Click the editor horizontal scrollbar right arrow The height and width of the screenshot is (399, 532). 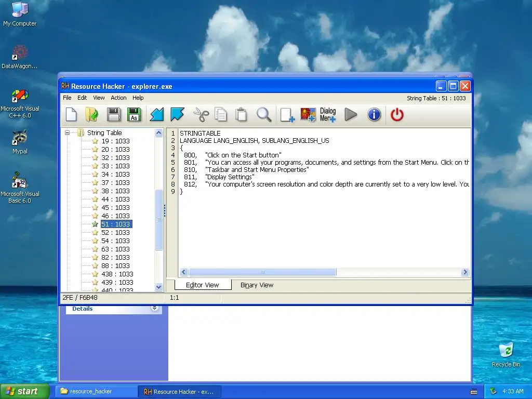[465, 272]
